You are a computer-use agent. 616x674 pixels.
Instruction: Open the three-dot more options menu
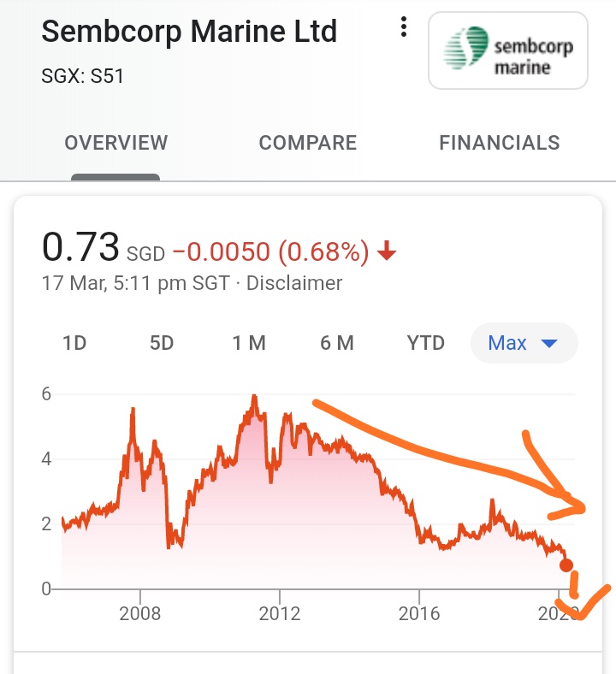(404, 28)
